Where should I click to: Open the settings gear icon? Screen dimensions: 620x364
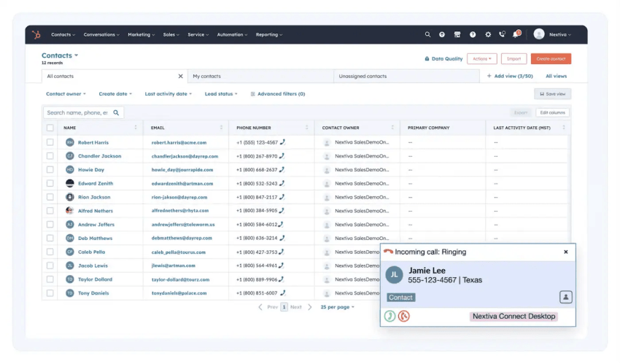pyautogui.click(x=488, y=35)
